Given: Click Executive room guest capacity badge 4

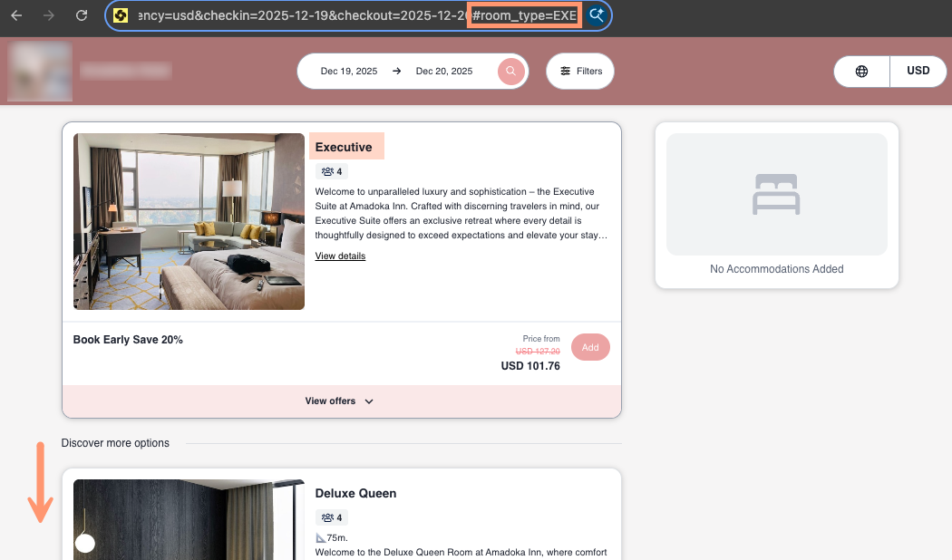Looking at the screenshot, I should [x=332, y=171].
